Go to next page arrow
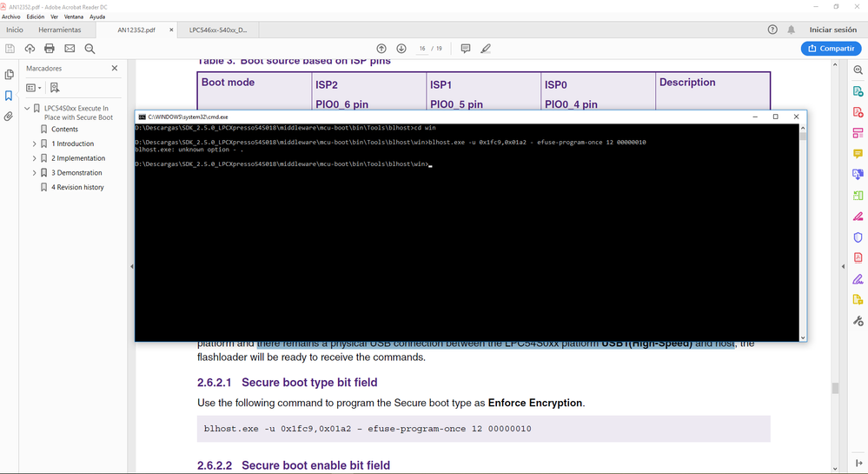This screenshot has width=868, height=474. 401,49
